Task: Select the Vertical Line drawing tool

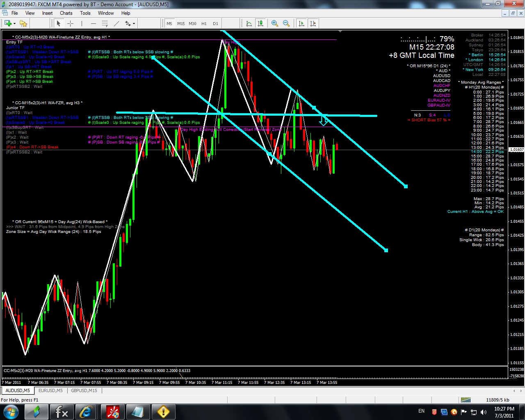Action: pos(82,23)
